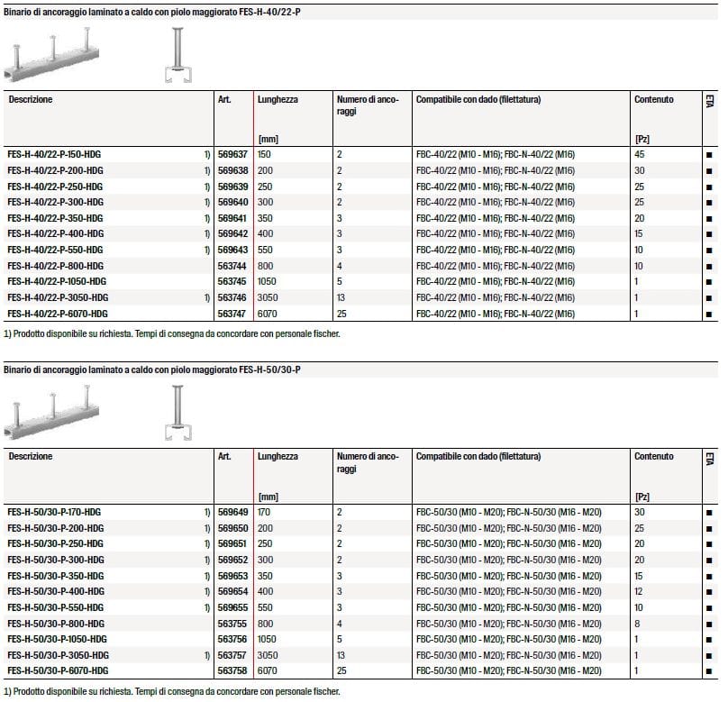Screen dimensions: 728x702
Task: Select the FES-H-50/30-P-3050-HDG description
Action: pyautogui.click(x=58, y=655)
